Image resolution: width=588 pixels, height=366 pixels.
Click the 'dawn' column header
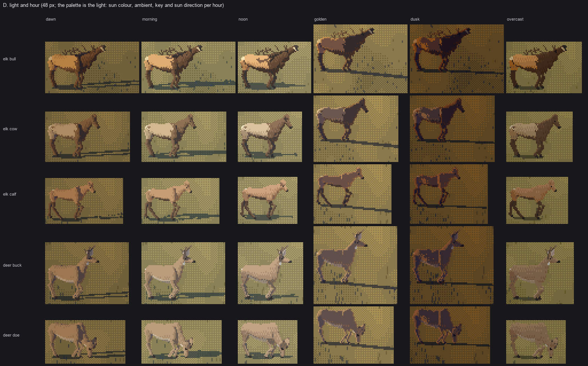(51, 19)
